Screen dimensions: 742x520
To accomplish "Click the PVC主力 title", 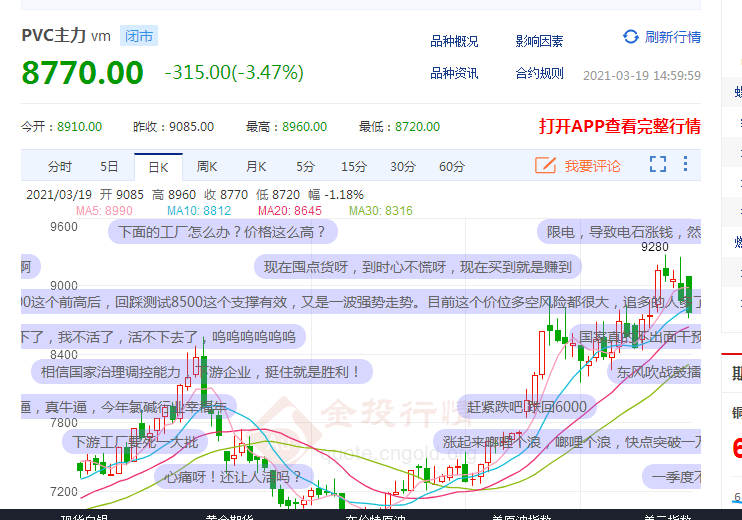I will pyautogui.click(x=53, y=35).
